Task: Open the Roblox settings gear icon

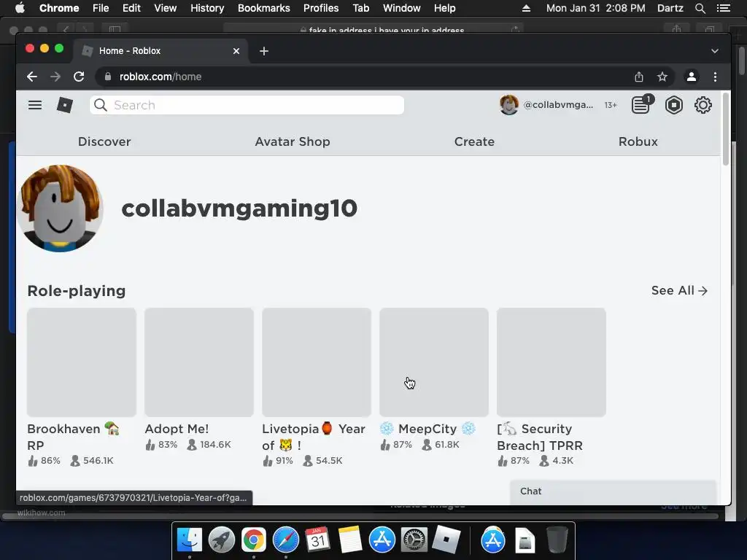Action: [x=703, y=105]
